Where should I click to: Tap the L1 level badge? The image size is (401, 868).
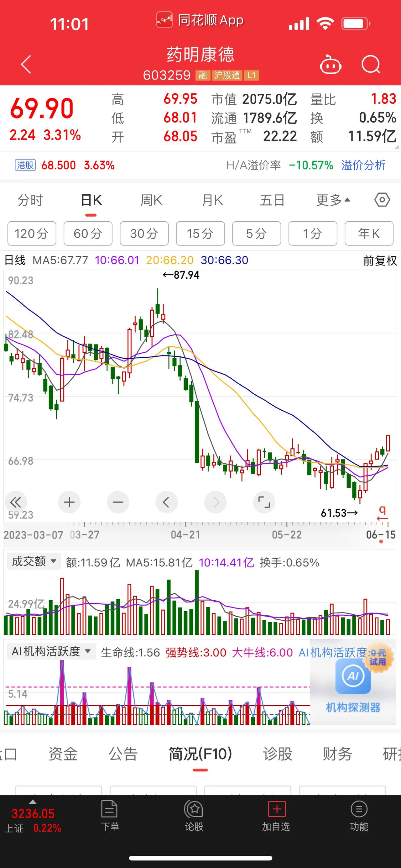252,75
